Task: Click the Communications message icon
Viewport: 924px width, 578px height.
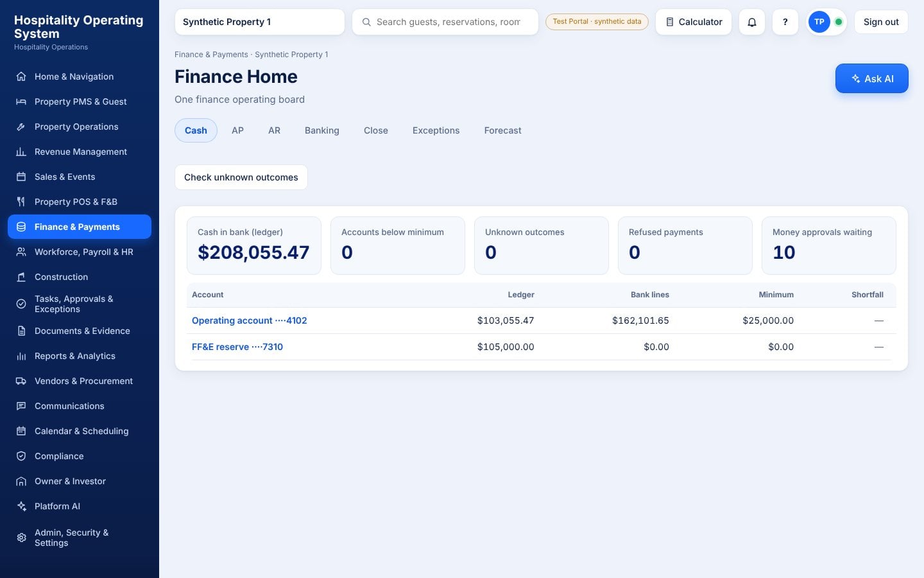Action: (x=21, y=406)
